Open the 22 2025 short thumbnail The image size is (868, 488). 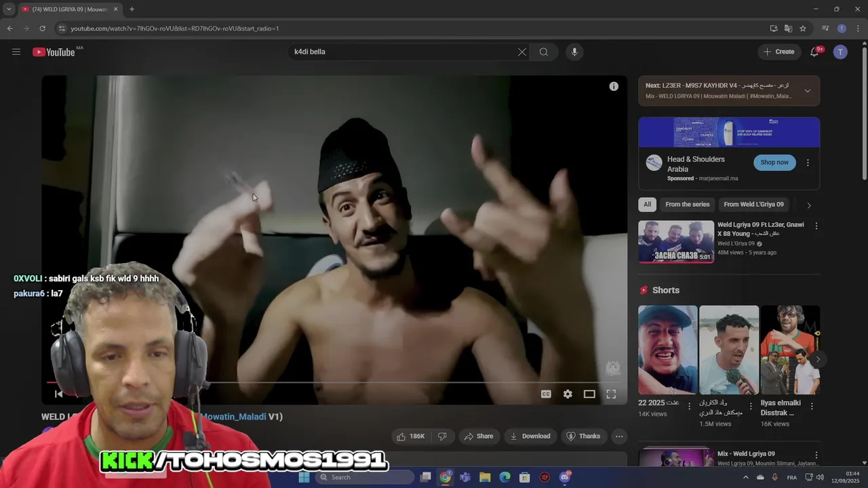(667, 350)
